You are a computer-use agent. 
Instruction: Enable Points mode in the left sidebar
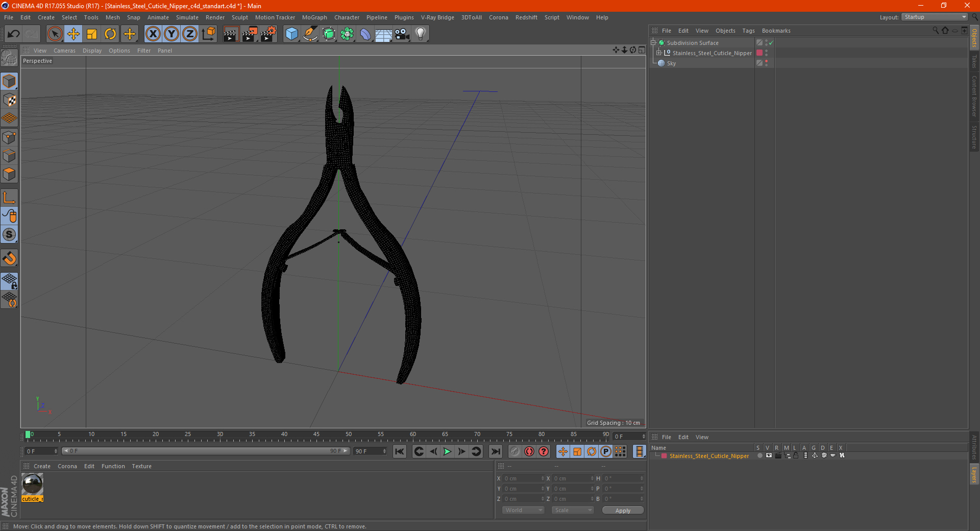click(x=9, y=137)
